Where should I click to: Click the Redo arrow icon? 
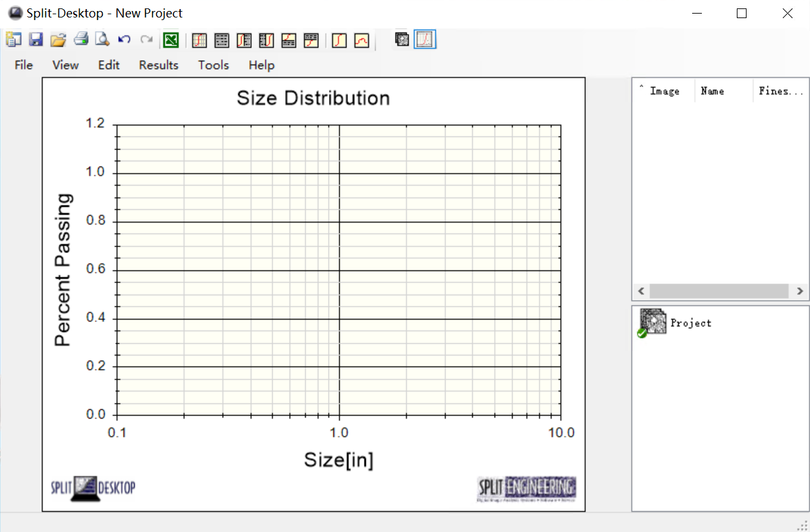pyautogui.click(x=146, y=40)
